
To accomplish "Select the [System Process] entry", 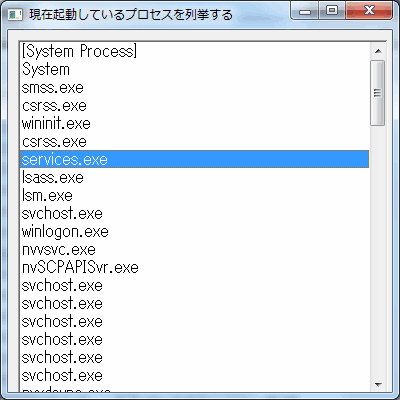I will click(195, 52).
